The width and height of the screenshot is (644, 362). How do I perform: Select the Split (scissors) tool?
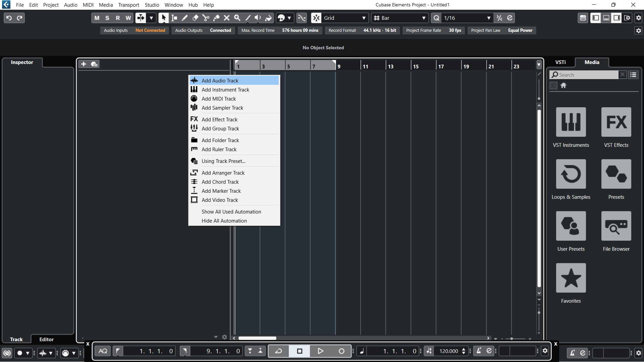coord(206,18)
